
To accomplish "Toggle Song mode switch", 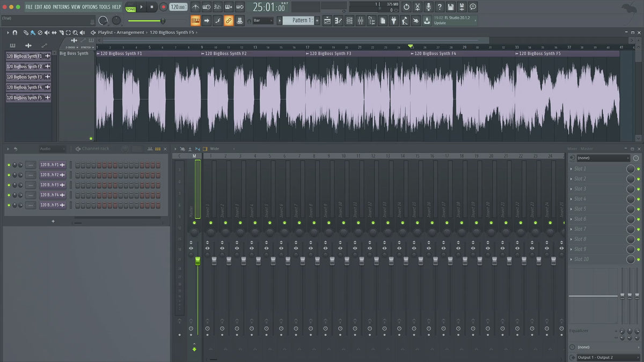I will (x=130, y=8).
